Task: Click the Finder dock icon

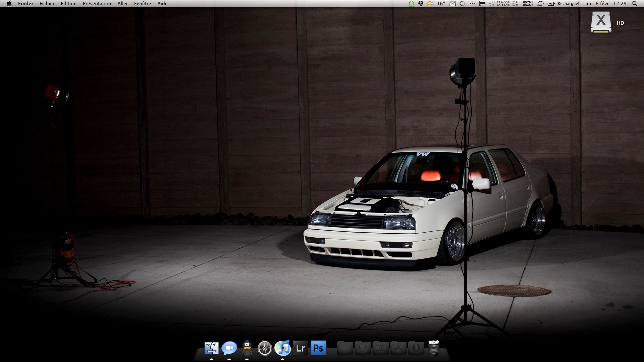Action: (212, 348)
